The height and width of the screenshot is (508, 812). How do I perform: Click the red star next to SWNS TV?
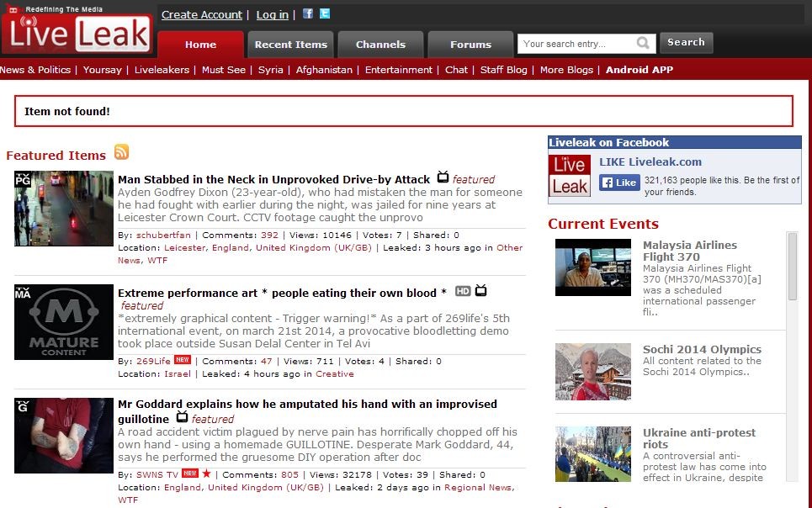pyautogui.click(x=206, y=474)
